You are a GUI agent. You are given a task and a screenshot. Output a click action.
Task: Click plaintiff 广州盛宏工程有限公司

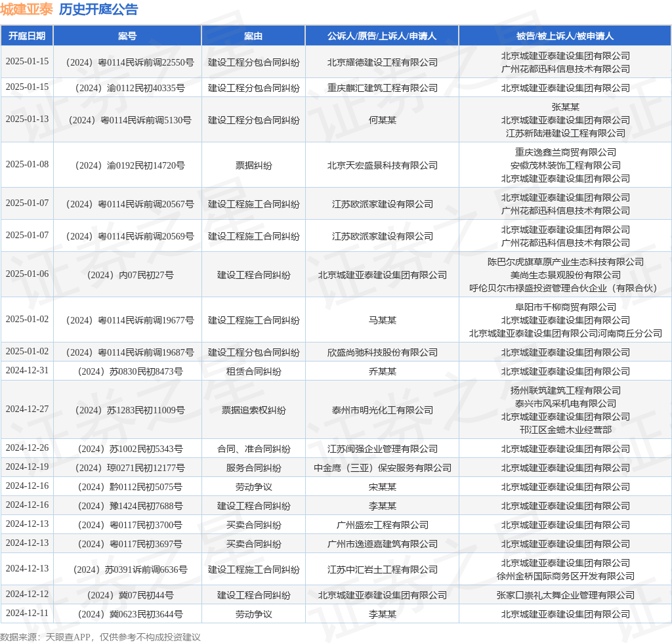pyautogui.click(x=383, y=525)
